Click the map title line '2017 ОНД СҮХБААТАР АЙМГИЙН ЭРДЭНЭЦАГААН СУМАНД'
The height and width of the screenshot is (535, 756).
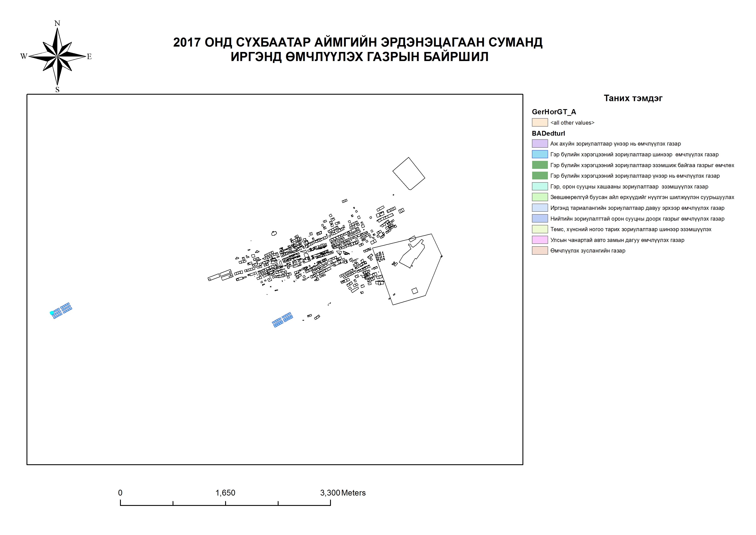pos(358,42)
